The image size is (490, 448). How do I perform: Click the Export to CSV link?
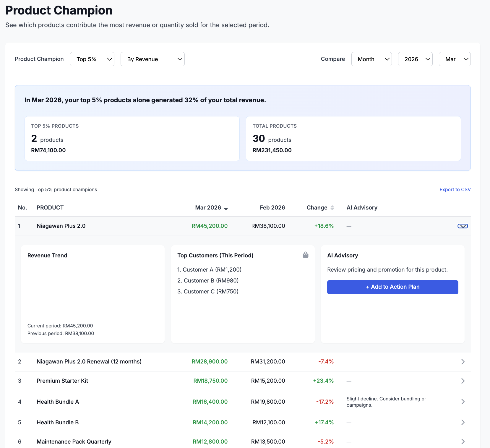(455, 189)
